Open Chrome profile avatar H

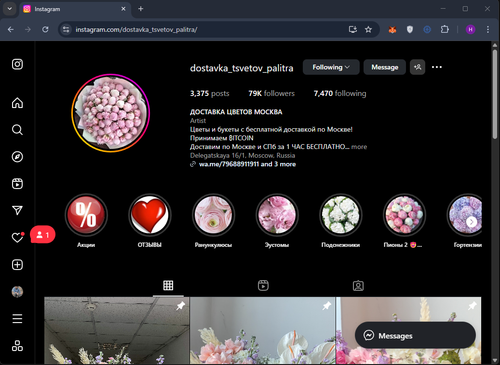(470, 29)
